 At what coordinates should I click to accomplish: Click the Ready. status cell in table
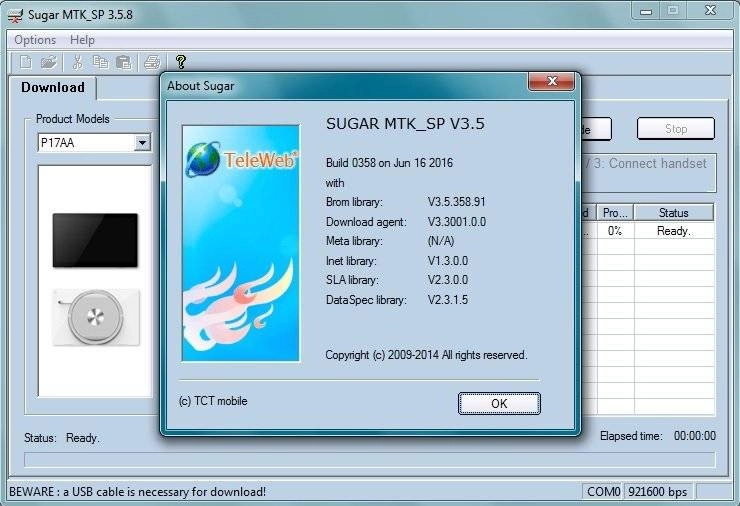click(x=674, y=231)
